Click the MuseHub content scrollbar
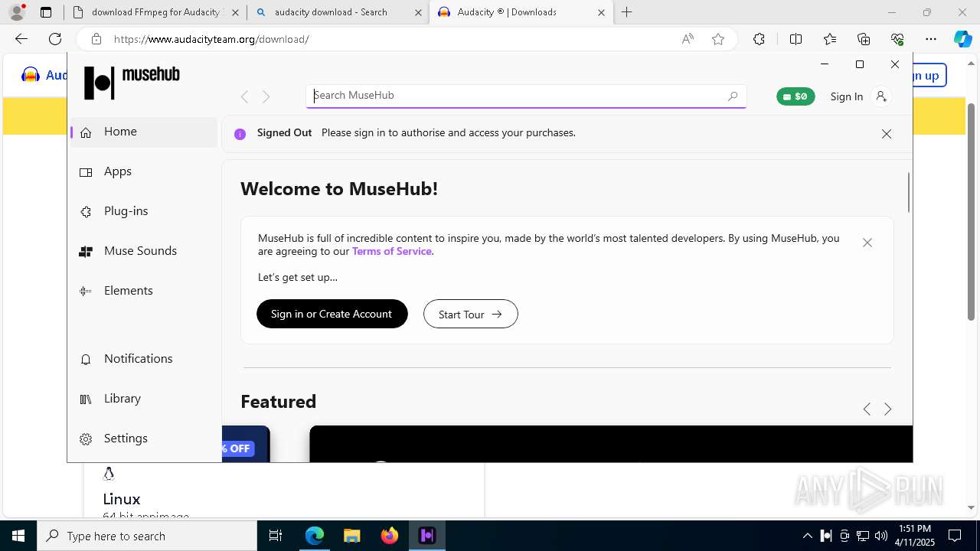The height and width of the screenshot is (551, 980). (909, 192)
